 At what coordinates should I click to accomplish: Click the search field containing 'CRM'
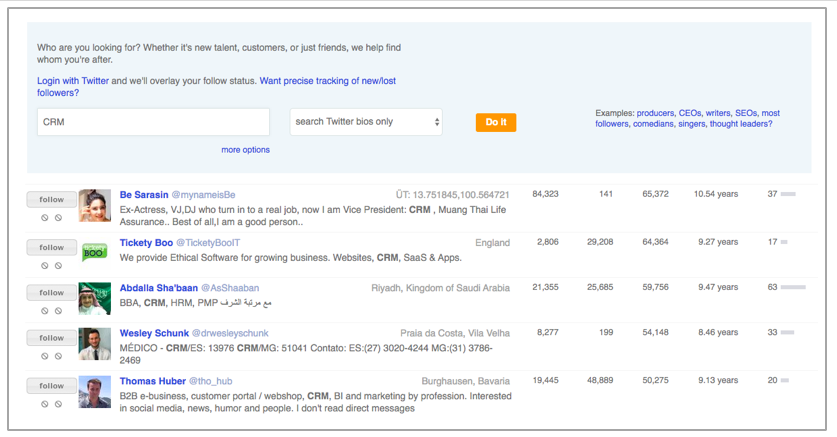(153, 122)
